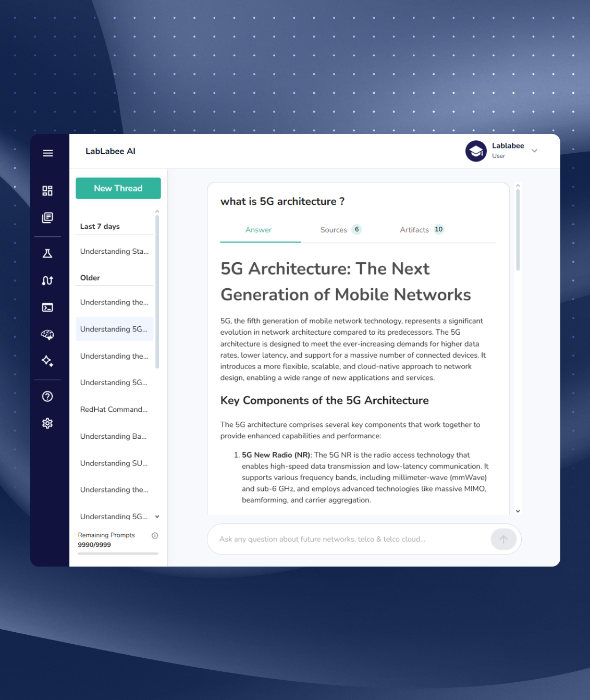Viewport: 590px width, 700px height.
Task: Open the RedHat Command... thread
Action: pyautogui.click(x=115, y=409)
